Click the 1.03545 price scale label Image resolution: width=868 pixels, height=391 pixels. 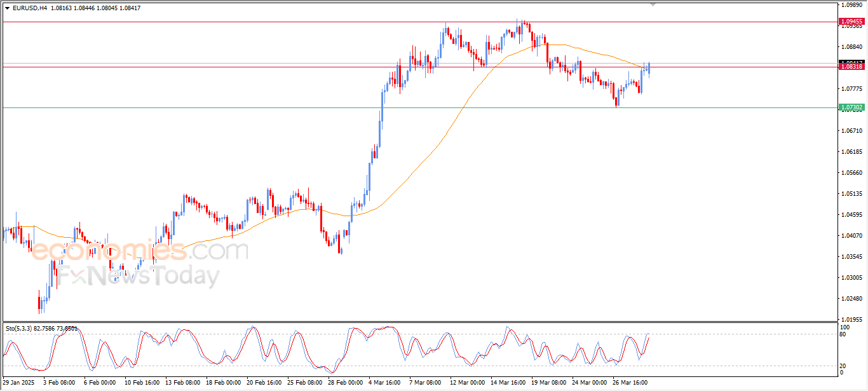tap(851, 257)
